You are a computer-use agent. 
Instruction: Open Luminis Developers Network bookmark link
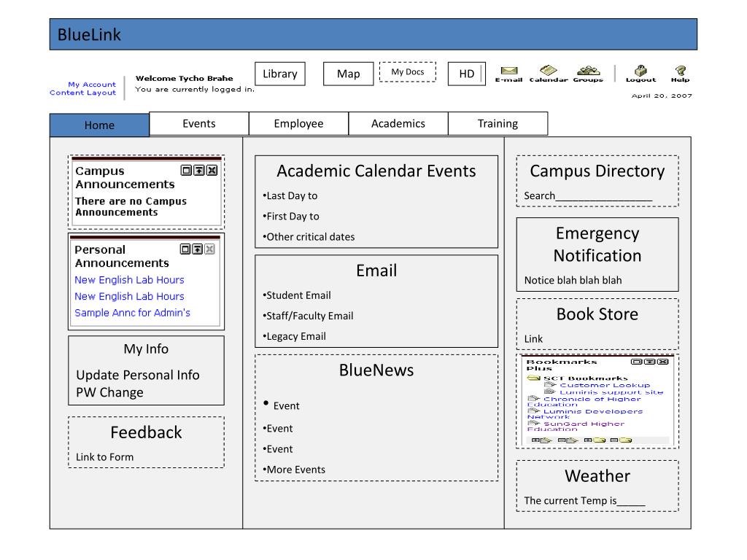point(585,414)
